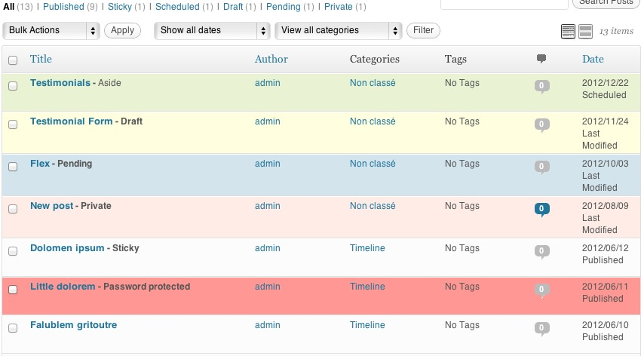644x356 pixels.
Task: Filter posts by Published status
Action: click(x=63, y=7)
